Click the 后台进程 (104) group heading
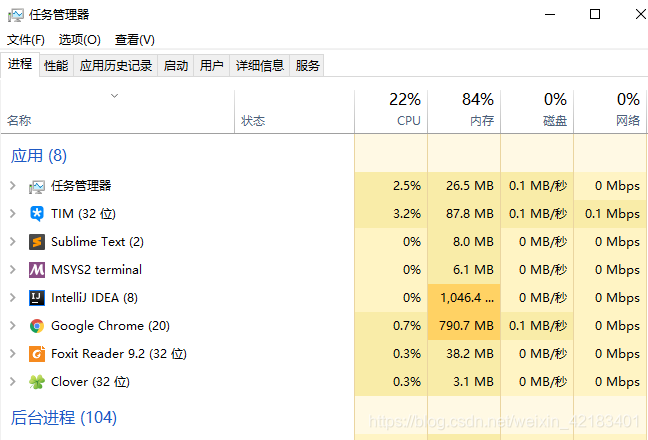 (64, 418)
